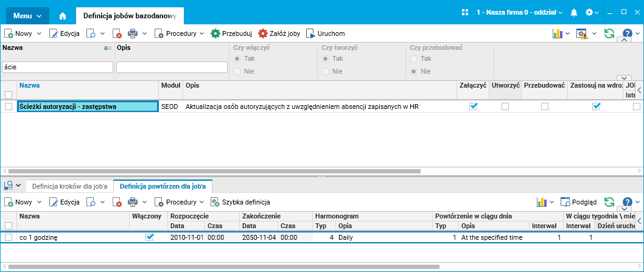Click the top grid horizontal scrollbar
Image resolution: width=644 pixels, height=272 pixels.
click(x=214, y=171)
